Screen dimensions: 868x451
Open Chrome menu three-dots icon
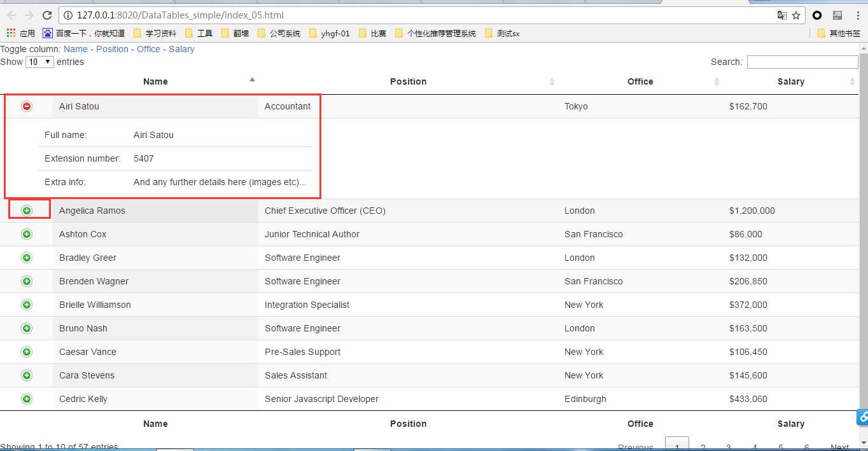coord(857,15)
